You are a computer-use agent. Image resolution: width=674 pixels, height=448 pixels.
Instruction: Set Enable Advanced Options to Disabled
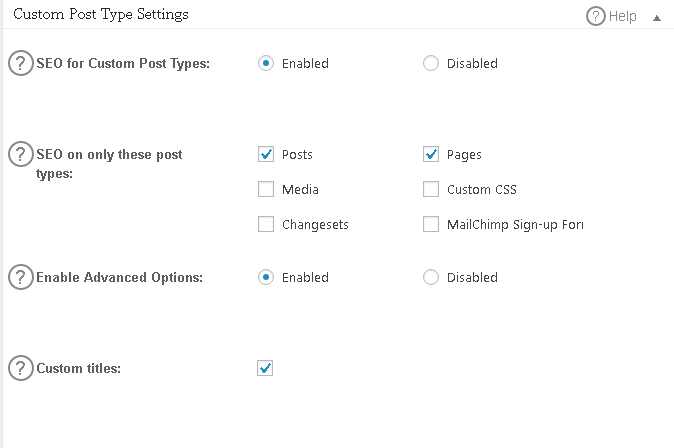[431, 277]
